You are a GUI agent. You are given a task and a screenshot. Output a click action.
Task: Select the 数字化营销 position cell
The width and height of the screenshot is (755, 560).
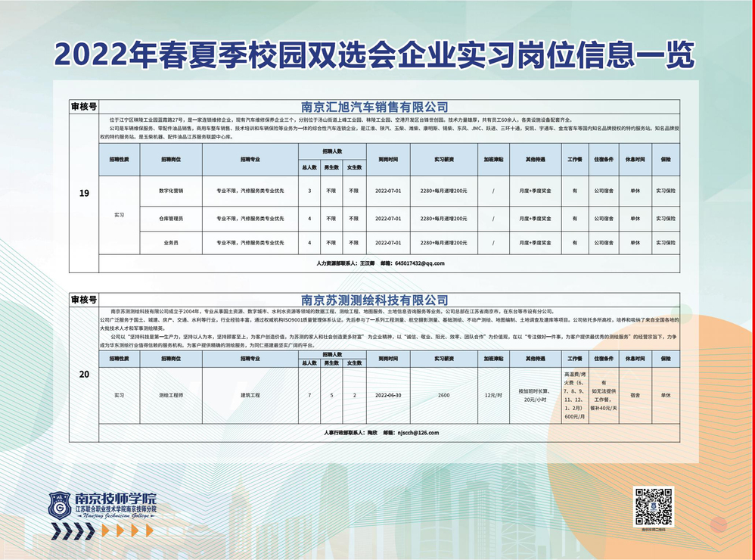(x=170, y=191)
